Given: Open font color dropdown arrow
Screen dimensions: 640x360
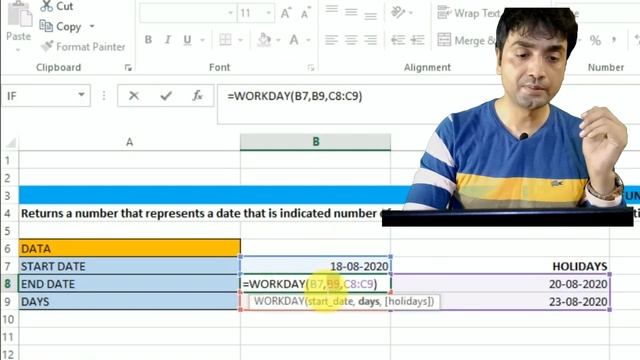Looking at the screenshot, I should point(309,40).
